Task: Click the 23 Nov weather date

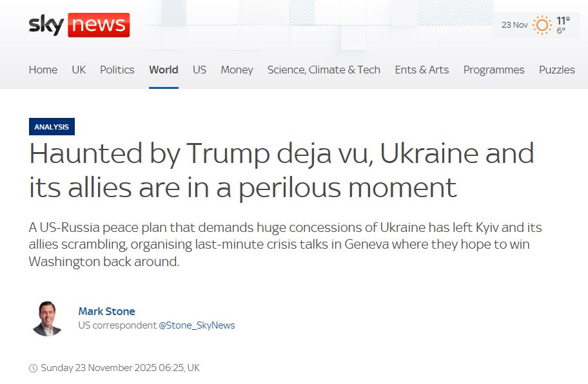Action: tap(514, 25)
